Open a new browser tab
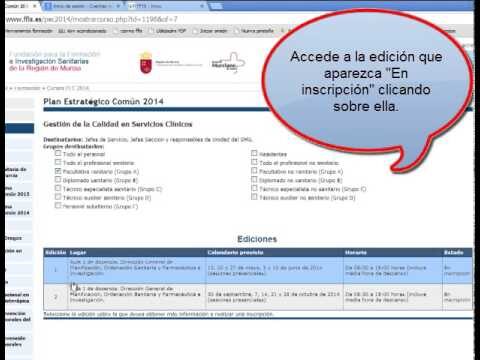The image size is (480, 360). [x=217, y=6]
